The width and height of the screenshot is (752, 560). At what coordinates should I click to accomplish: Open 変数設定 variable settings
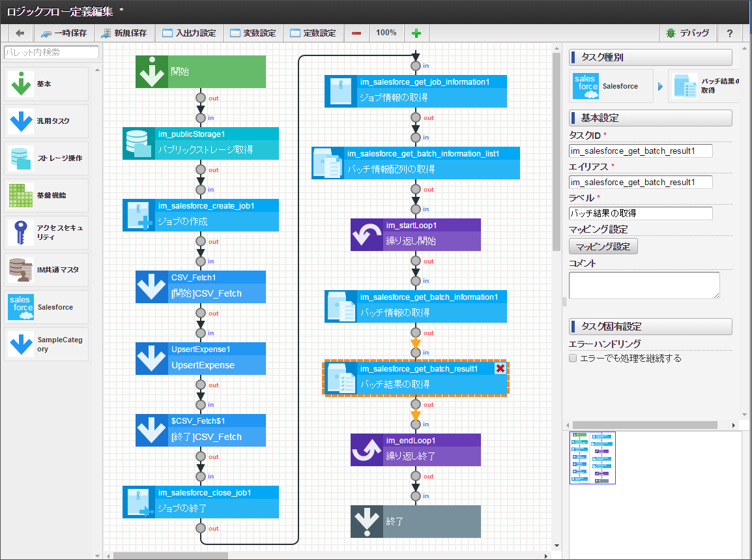point(253,33)
